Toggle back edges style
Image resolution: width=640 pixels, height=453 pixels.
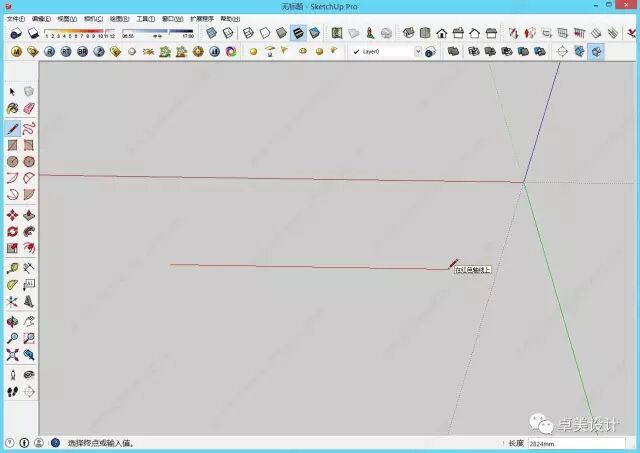point(228,33)
